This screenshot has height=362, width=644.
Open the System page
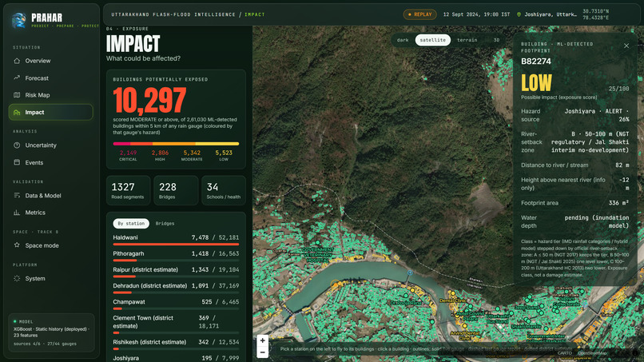click(x=50, y=278)
